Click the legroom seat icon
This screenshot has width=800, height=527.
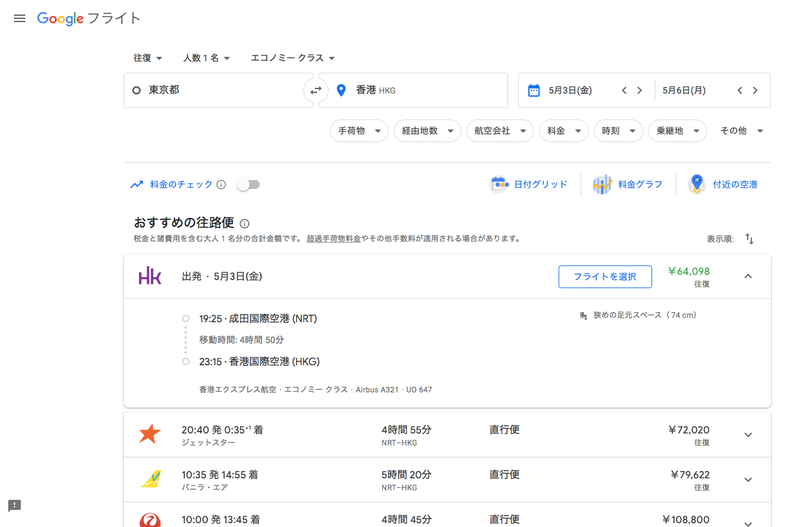pyautogui.click(x=583, y=316)
